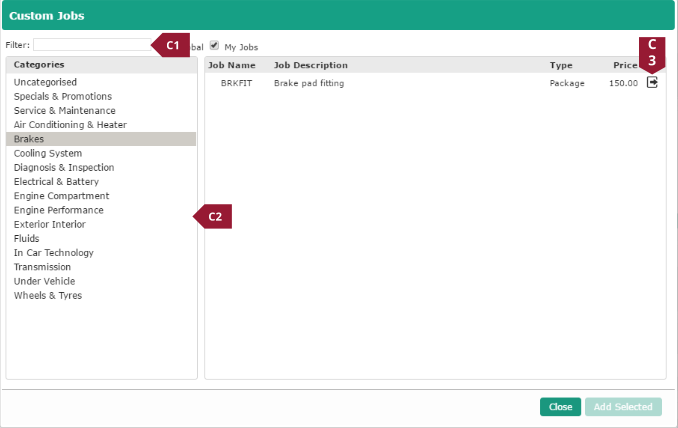Screen dimensions: 678x428
Task: Type in the Filter input field
Action: pos(92,45)
